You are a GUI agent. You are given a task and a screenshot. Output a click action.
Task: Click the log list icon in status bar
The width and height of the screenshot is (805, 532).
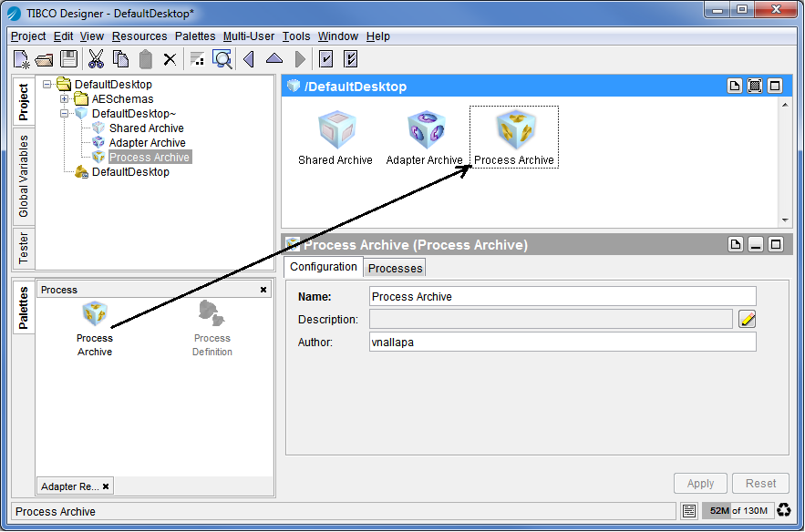point(689,510)
